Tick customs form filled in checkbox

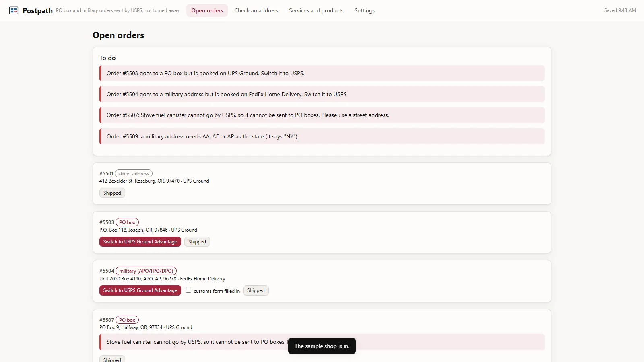point(188,290)
